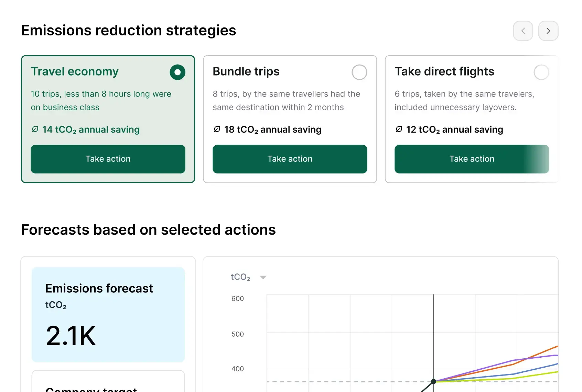This screenshot has width=582, height=392.
Task: Select the Take direct flights radio button
Action: pyautogui.click(x=541, y=72)
